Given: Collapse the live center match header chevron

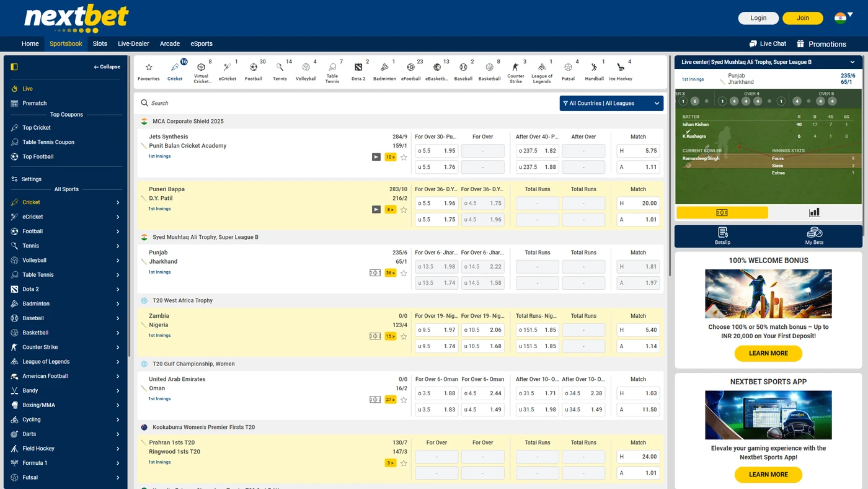Looking at the screenshot, I should pos(852,61).
